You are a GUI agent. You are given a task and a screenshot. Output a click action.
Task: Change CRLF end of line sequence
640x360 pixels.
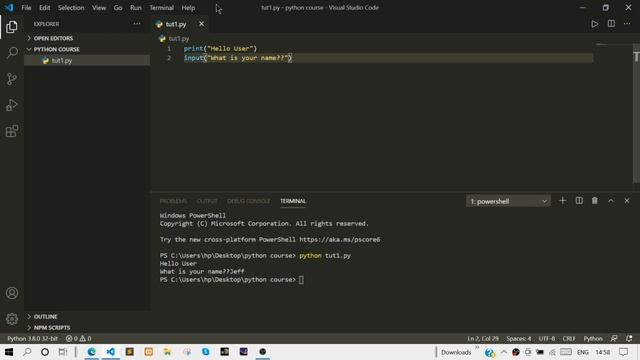click(569, 338)
